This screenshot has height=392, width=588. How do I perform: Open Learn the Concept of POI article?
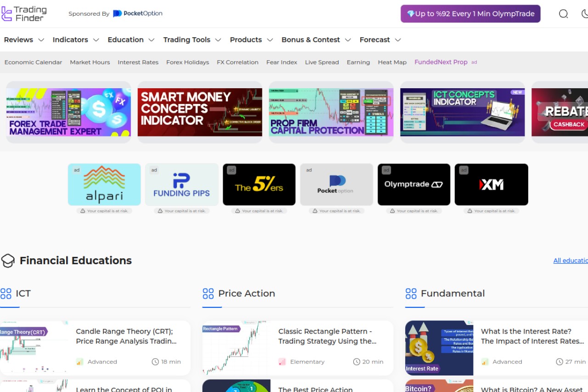124,389
